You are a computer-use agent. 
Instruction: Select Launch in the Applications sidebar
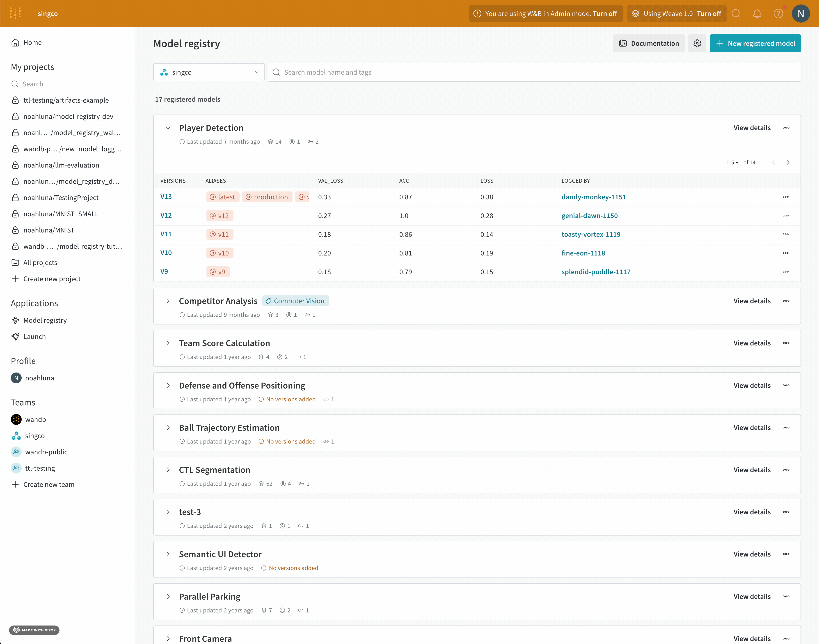pyautogui.click(x=34, y=336)
